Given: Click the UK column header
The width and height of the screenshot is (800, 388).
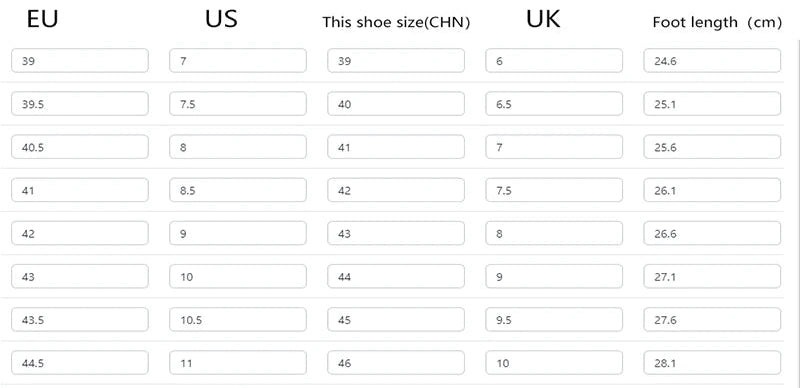Looking at the screenshot, I should click(x=543, y=19).
